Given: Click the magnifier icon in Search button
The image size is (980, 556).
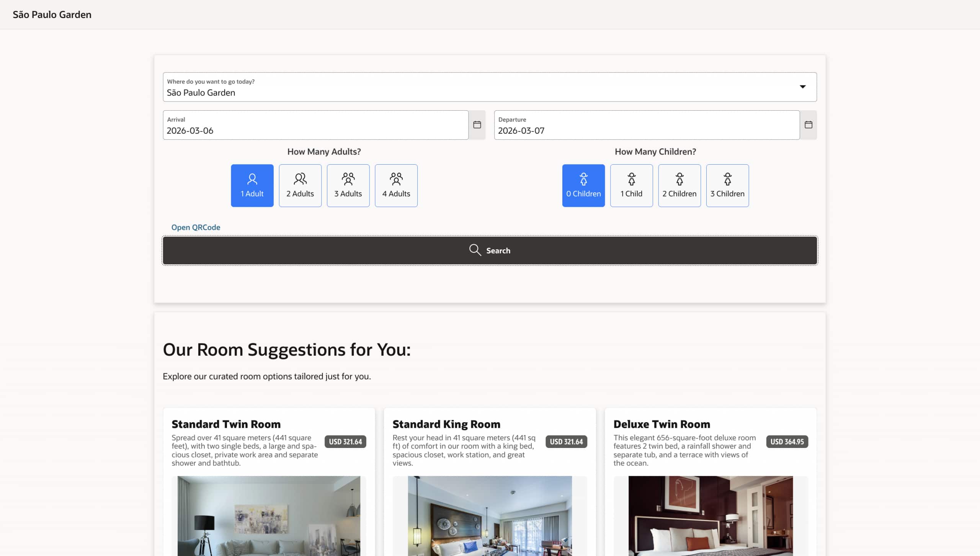Looking at the screenshot, I should (x=475, y=250).
